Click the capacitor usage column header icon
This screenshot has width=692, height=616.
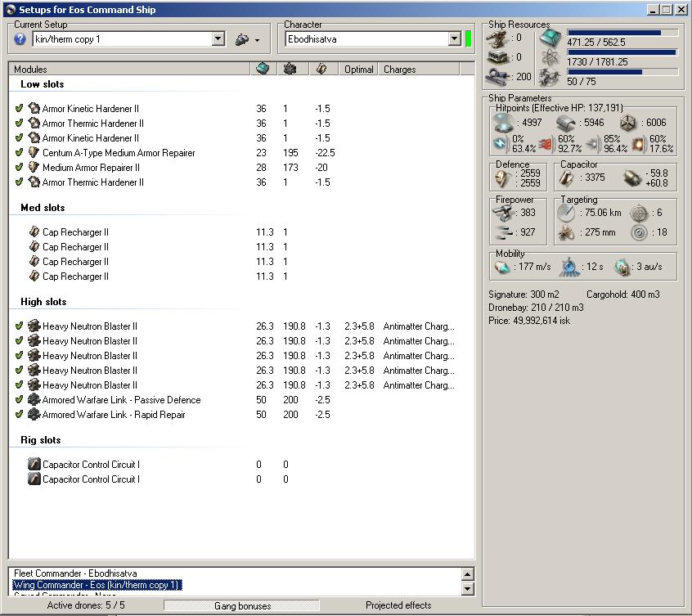coord(321,70)
